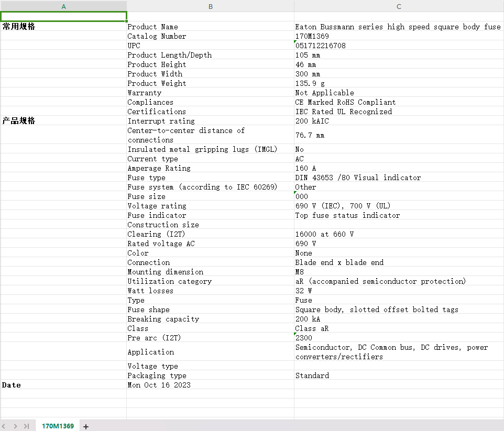Open the 170M1369 sheet tab
Viewport: 504px width, 431px height.
pos(58,426)
